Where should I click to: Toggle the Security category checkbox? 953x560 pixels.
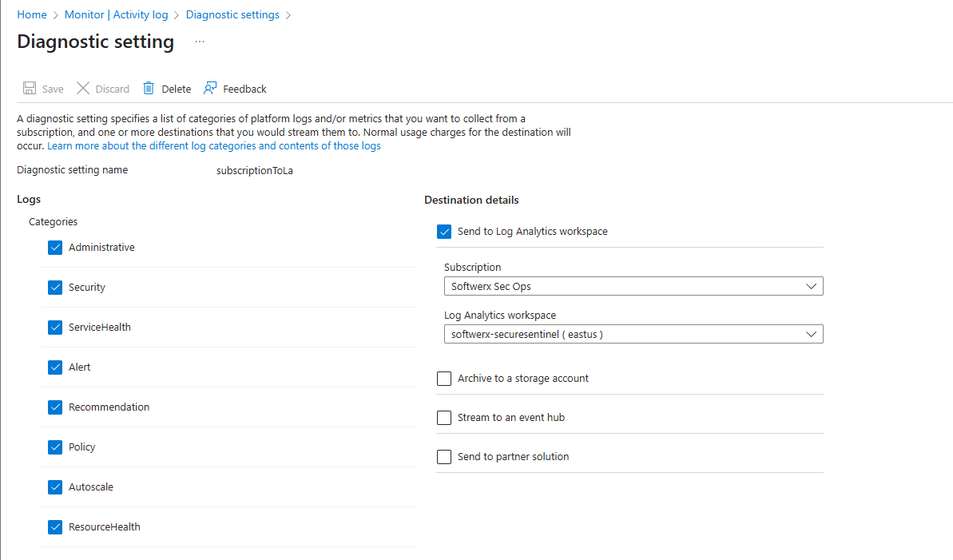click(x=55, y=288)
